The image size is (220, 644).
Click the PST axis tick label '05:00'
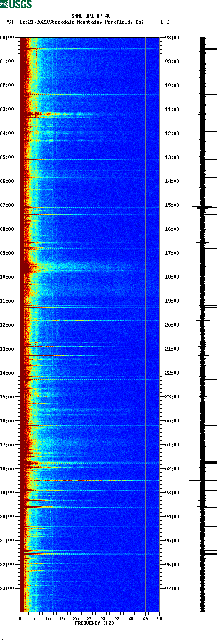click(7, 157)
